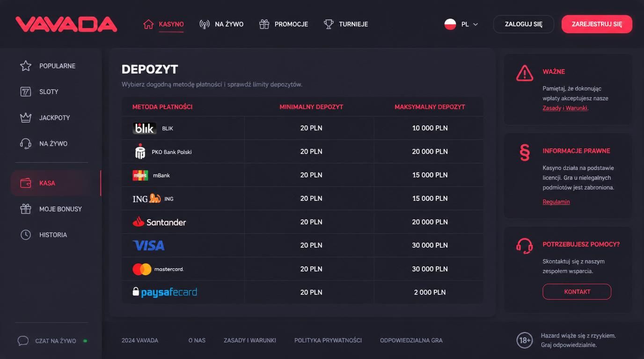Click the Jackpoty crown icon
Image resolution: width=644 pixels, height=359 pixels.
point(26,118)
